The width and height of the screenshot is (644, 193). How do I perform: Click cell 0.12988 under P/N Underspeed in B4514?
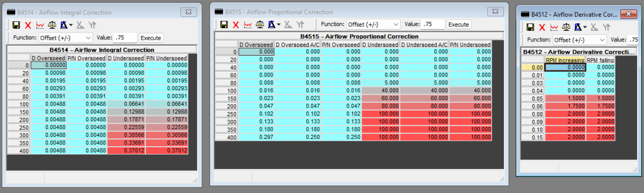click(x=167, y=112)
